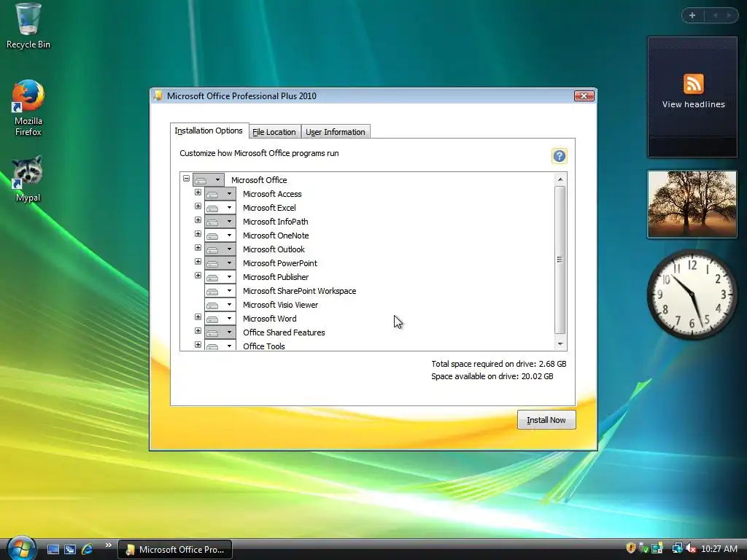Expand the Office Shared Features node
The height and width of the screenshot is (560, 747).
[198, 330]
